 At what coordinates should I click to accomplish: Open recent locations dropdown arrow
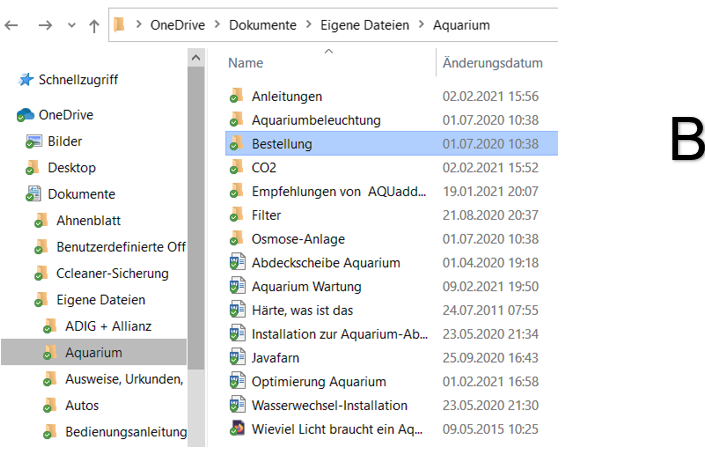tap(71, 26)
